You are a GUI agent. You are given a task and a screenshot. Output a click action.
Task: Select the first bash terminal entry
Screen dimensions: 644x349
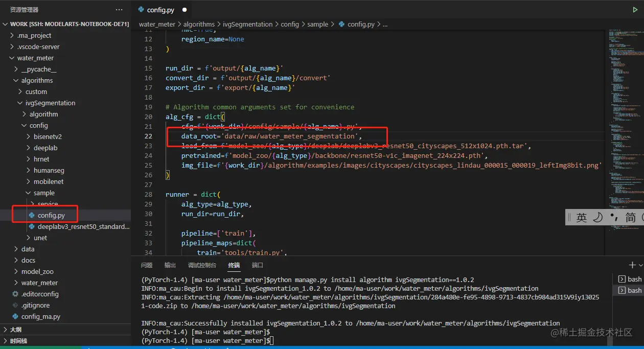click(630, 279)
